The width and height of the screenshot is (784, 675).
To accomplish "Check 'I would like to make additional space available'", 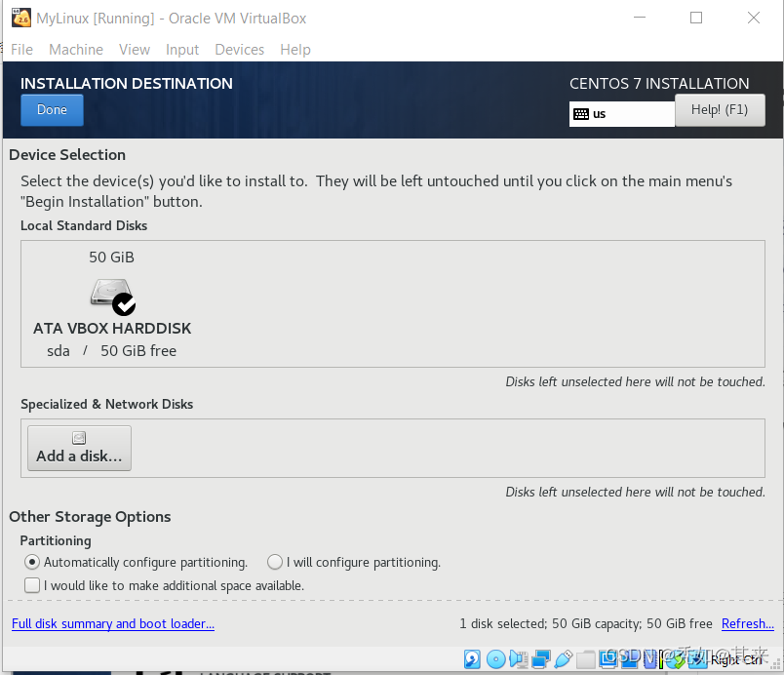I will 32,585.
